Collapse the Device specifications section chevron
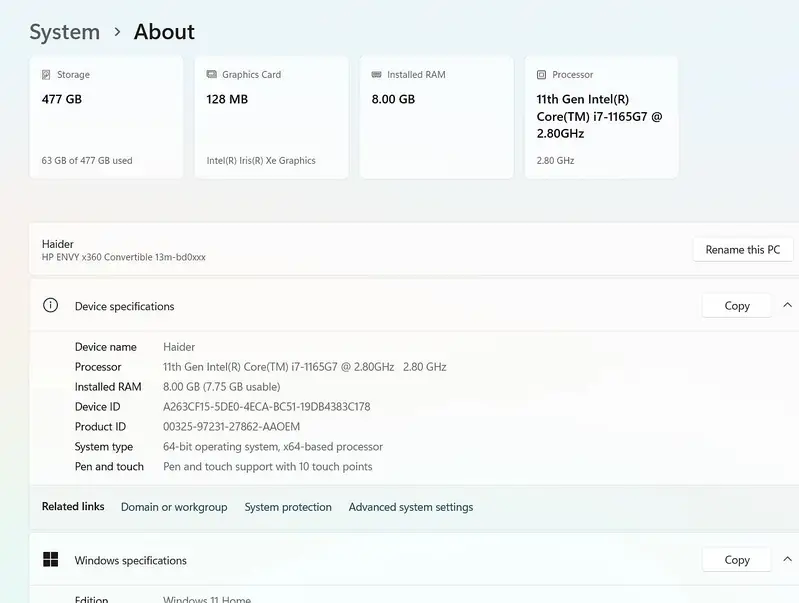799x603 pixels. [x=787, y=306]
